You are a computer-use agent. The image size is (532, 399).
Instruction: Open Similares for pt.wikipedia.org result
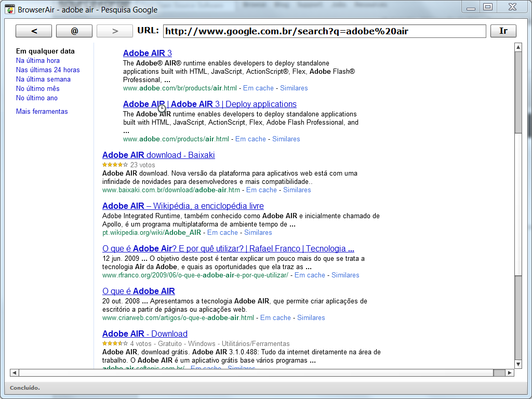[258, 233]
